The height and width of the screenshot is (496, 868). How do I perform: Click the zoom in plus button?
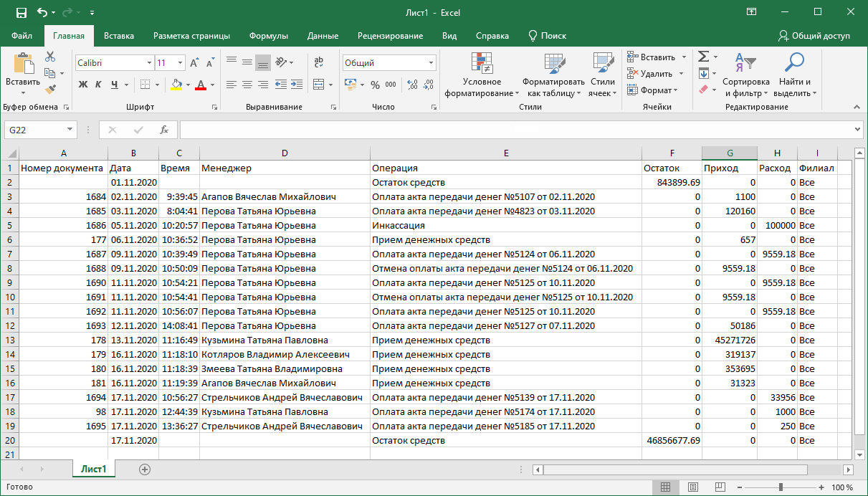(x=821, y=487)
